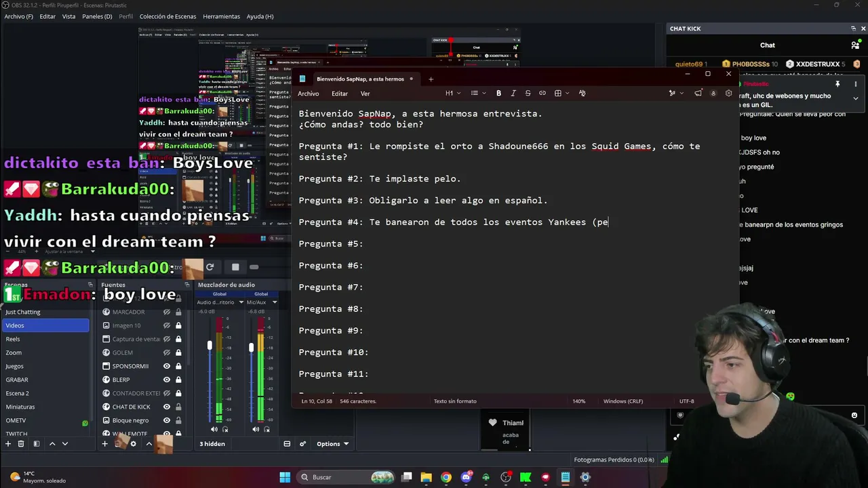The image size is (868, 488).
Task: Open table insert dropdown in Notepad
Action: 561,93
